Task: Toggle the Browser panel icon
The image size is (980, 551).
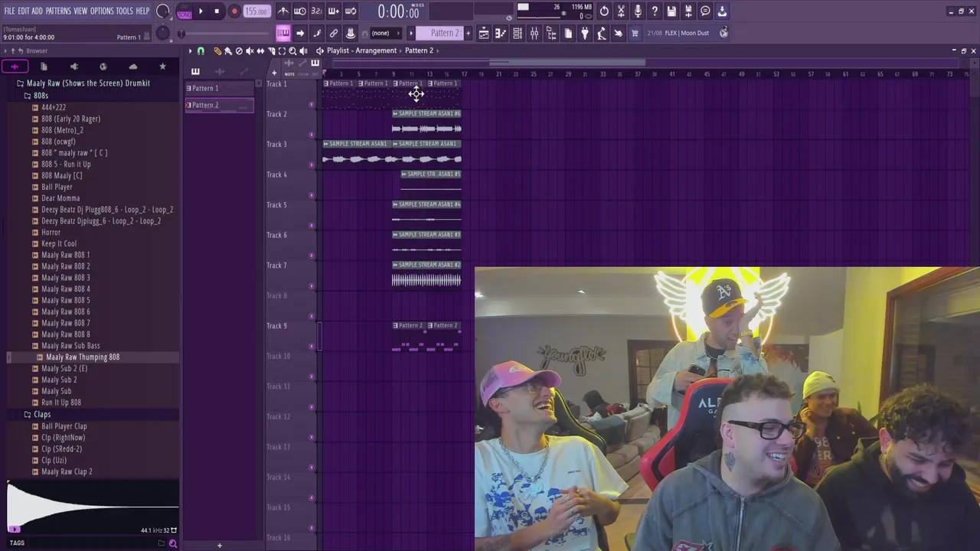Action: (x=551, y=33)
